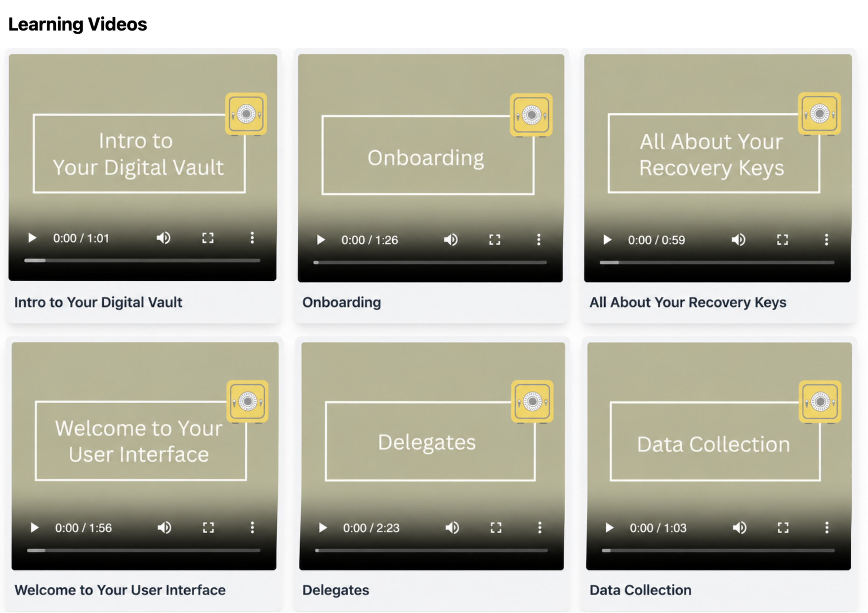Viewport: 868px width, 613px height.
Task: Fullscreen the Data Collection video
Action: [x=783, y=528]
